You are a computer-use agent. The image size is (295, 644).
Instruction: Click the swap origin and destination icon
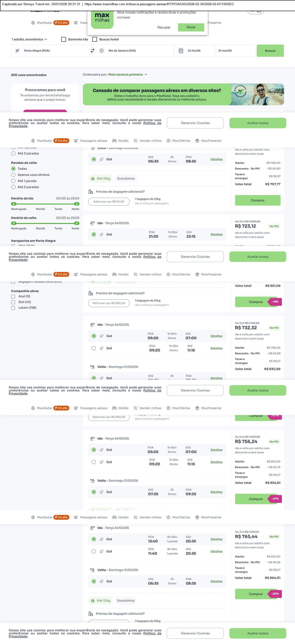92,51
